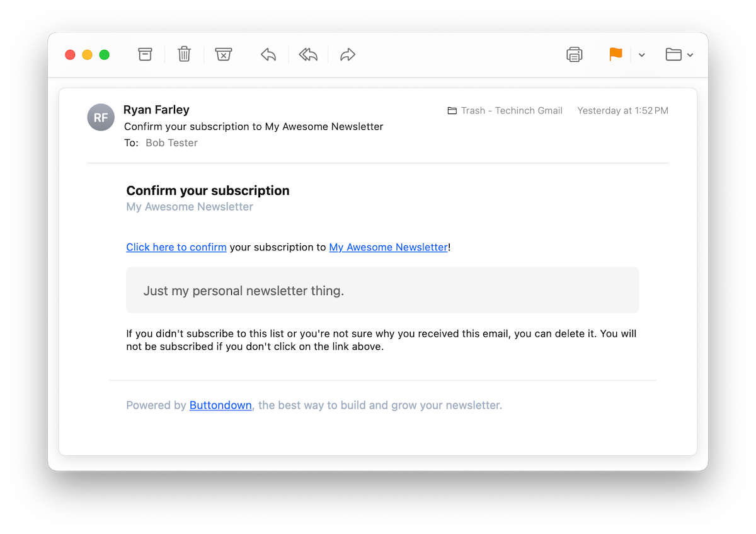The height and width of the screenshot is (534, 756).
Task: Click the 'Yesterday at 1:52 PM' timestamp
Action: [x=622, y=111]
